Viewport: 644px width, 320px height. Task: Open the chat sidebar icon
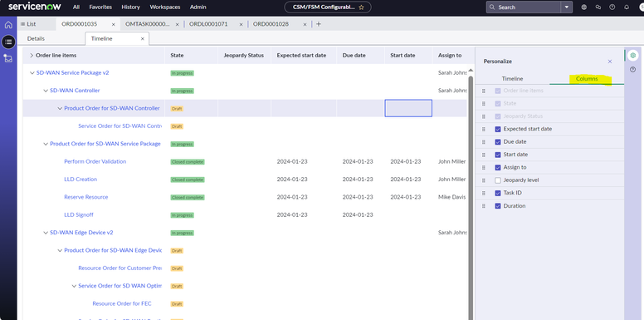click(598, 7)
